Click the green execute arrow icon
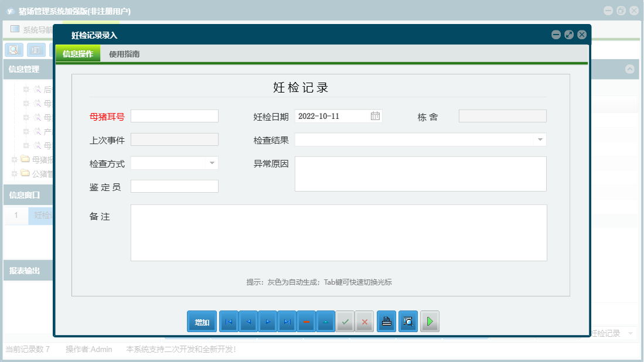This screenshot has height=362, width=644. (x=430, y=321)
